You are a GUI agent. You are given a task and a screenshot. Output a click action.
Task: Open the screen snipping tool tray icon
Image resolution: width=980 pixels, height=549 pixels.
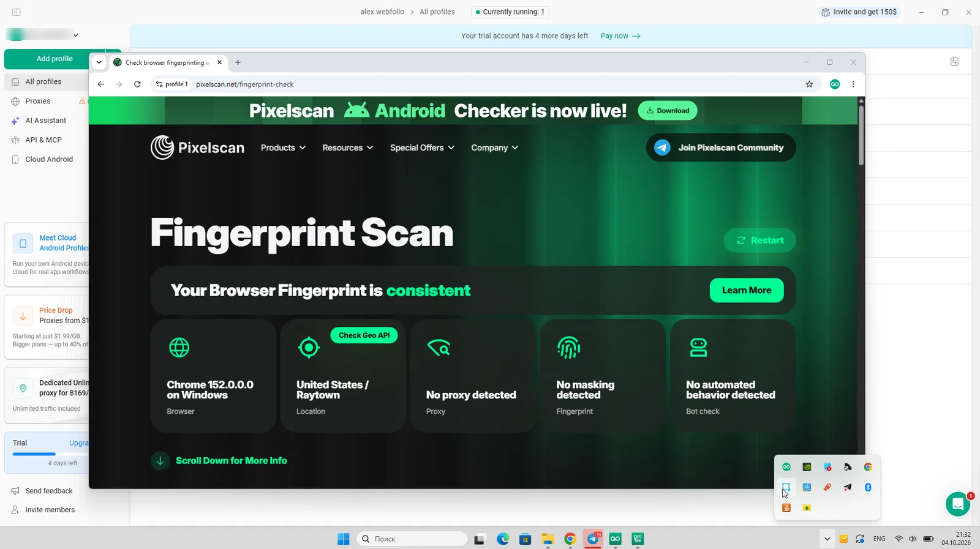click(x=786, y=488)
